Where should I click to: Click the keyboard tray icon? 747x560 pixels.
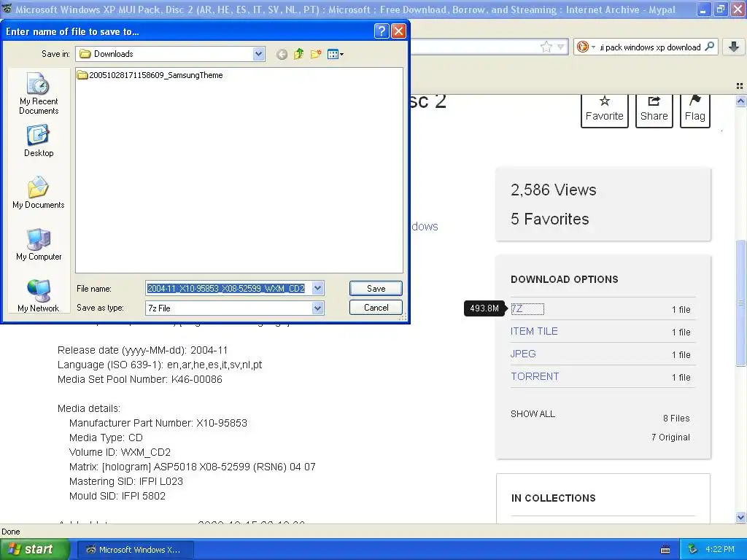[665, 550]
